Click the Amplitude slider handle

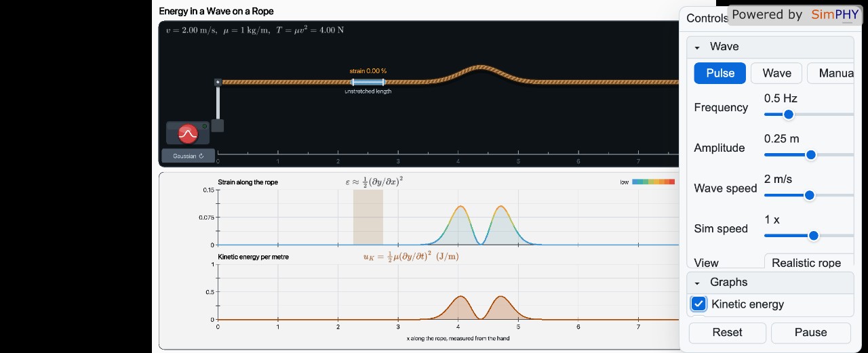click(810, 154)
